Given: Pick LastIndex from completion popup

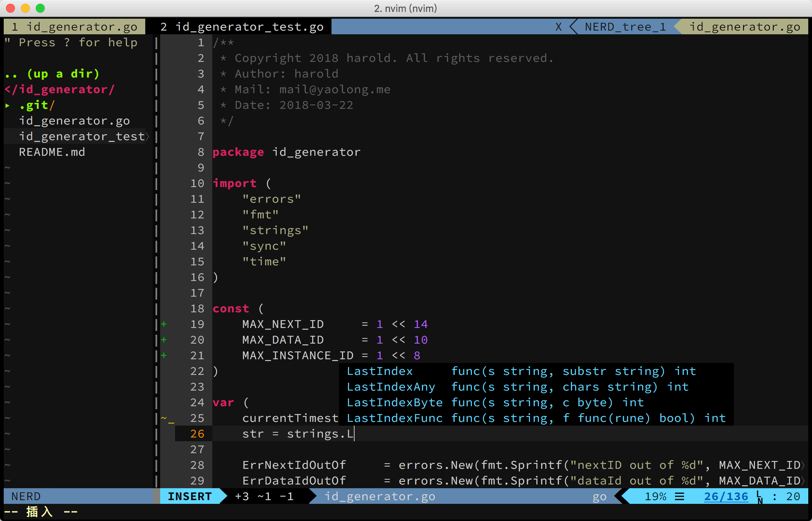Looking at the screenshot, I should click(x=380, y=371).
